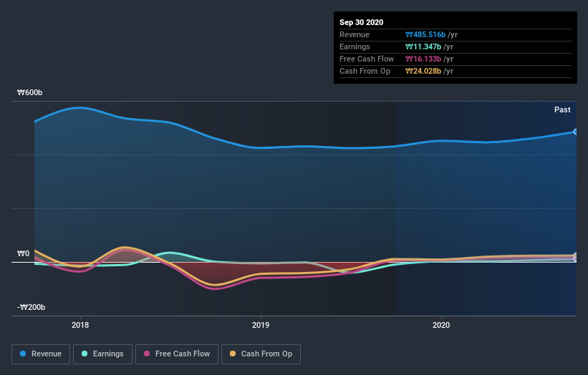Click the ₩600b y-axis label
Image resolution: width=588 pixels, height=375 pixels.
point(29,92)
